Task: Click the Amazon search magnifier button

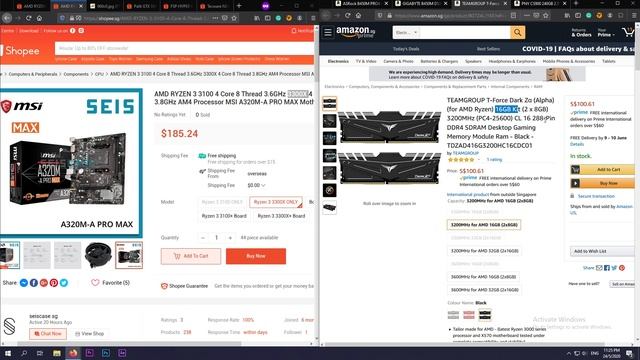Action: coord(518,32)
